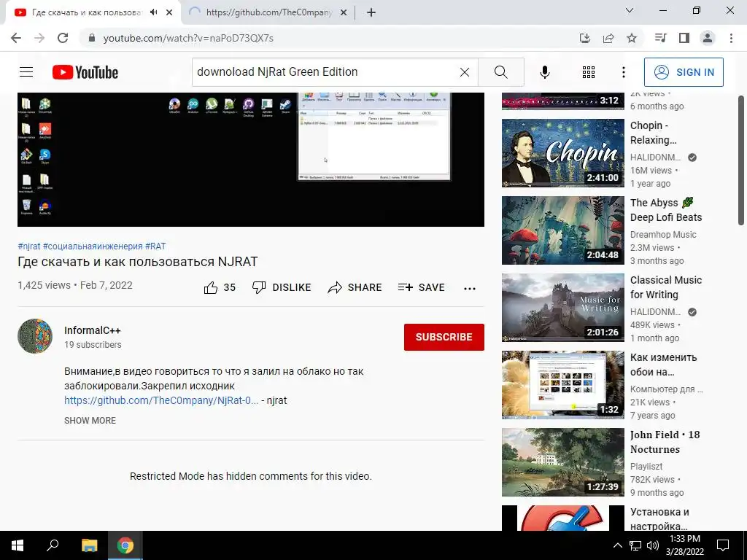Image resolution: width=747 pixels, height=560 pixels.
Task: Click Chrome icon in taskbar
Action: tap(125, 545)
